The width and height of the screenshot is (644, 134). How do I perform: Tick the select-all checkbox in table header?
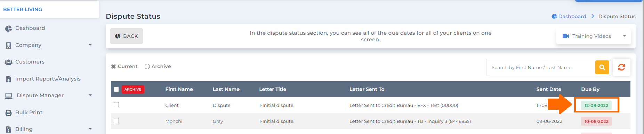click(x=116, y=89)
